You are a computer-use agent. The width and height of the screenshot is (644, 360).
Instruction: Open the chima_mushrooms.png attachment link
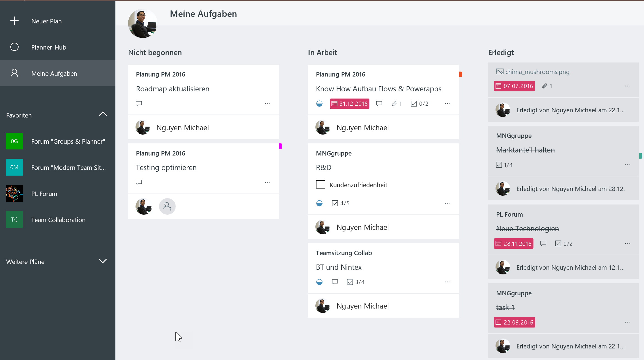point(537,72)
